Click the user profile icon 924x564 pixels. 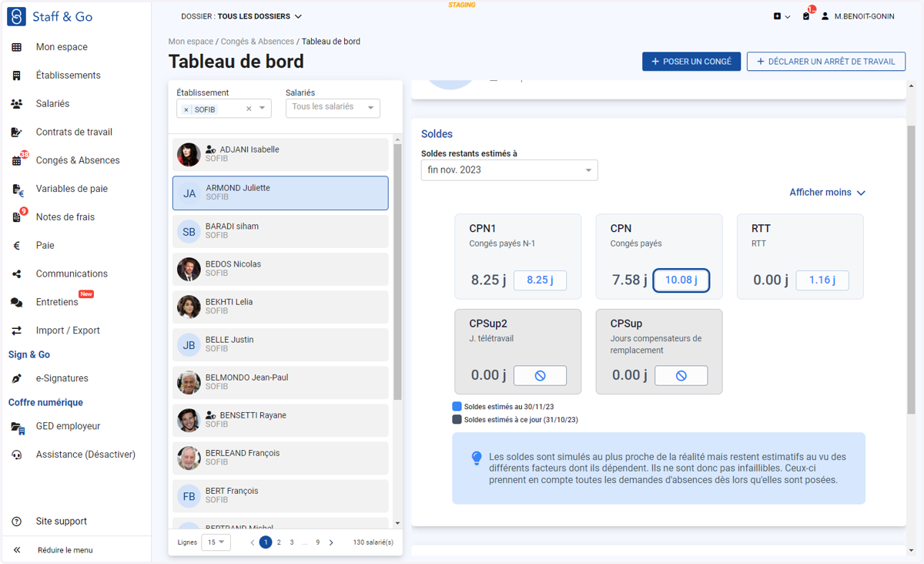pyautogui.click(x=825, y=16)
